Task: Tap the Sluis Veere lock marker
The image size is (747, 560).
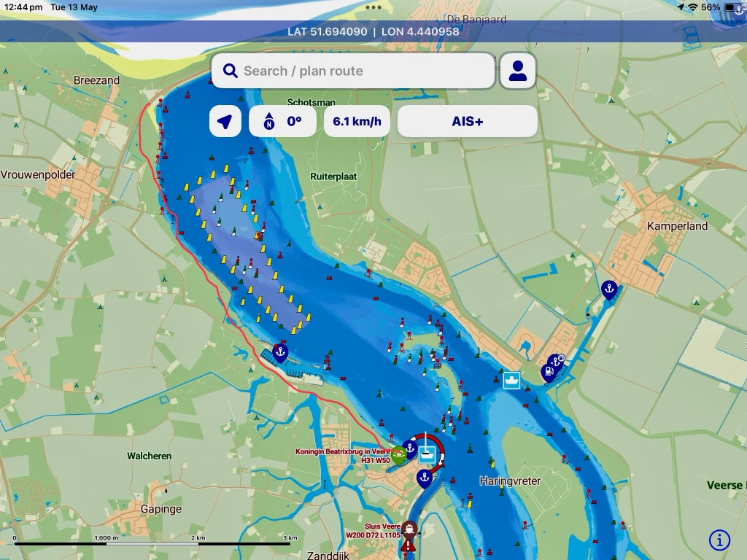Action: 411,529
